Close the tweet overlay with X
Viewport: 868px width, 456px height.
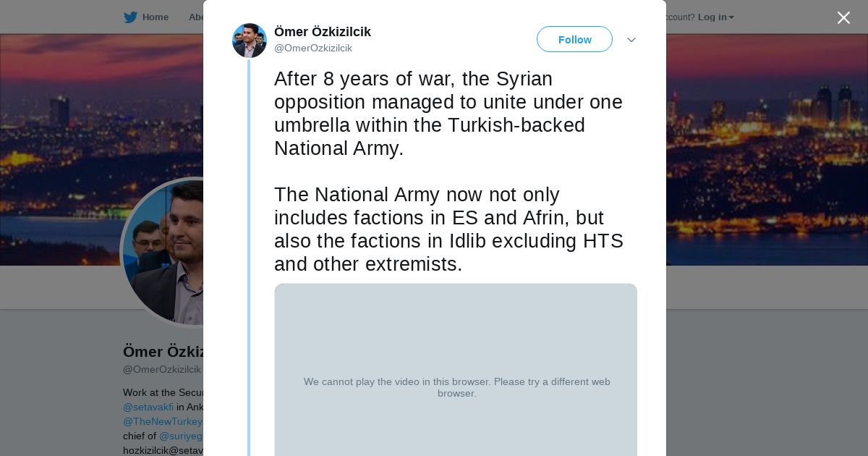pos(843,18)
